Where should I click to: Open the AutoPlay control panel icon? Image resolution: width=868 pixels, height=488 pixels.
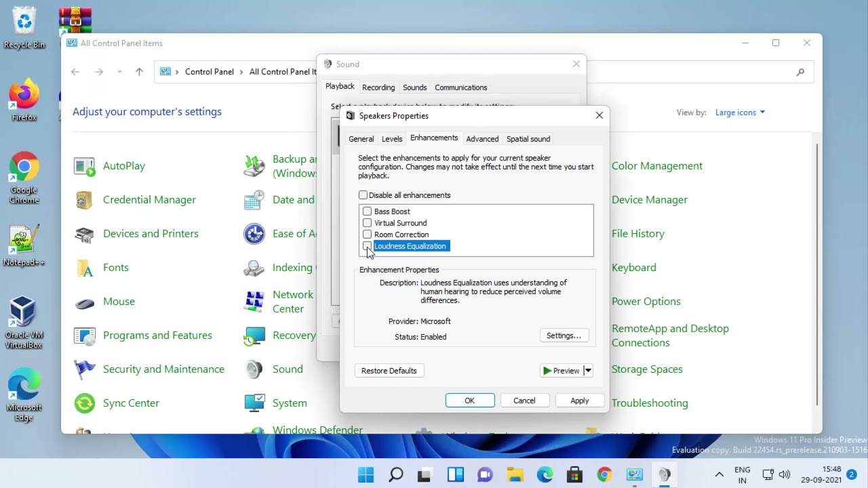[x=85, y=166]
